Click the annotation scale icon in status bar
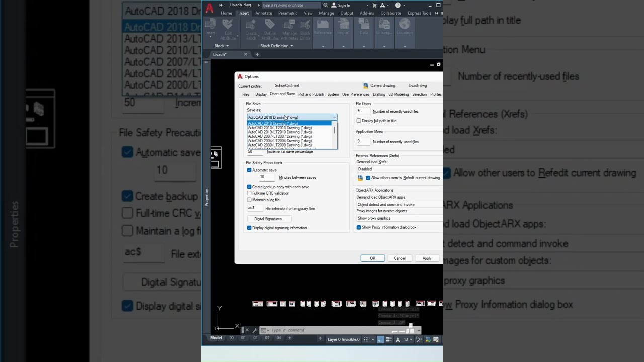644x362 pixels. (x=398, y=339)
